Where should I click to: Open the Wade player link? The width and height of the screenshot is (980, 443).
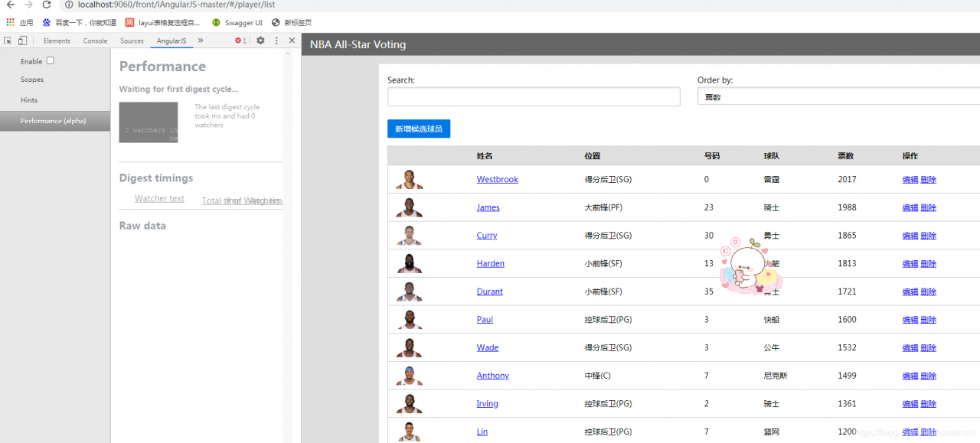coord(488,347)
